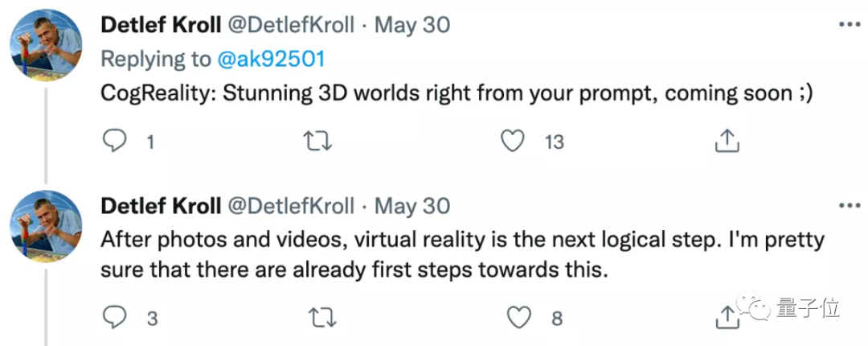
Task: Open more options for first tweet
Action: pyautogui.click(x=849, y=25)
